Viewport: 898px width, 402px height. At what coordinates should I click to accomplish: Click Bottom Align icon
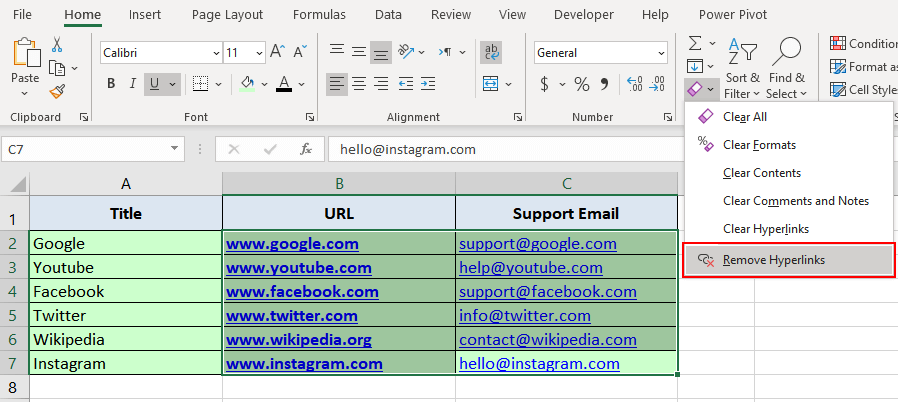click(x=380, y=52)
